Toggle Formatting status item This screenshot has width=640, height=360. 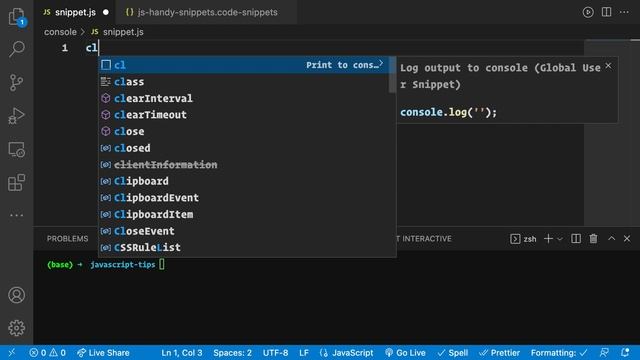pyautogui.click(x=559, y=353)
